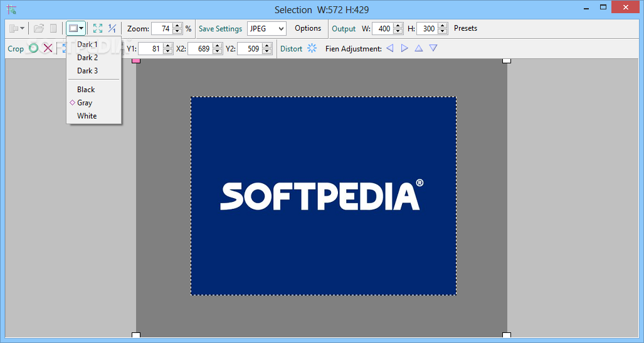Image resolution: width=644 pixels, height=343 pixels.
Task: Click the Presets button
Action: click(x=465, y=28)
